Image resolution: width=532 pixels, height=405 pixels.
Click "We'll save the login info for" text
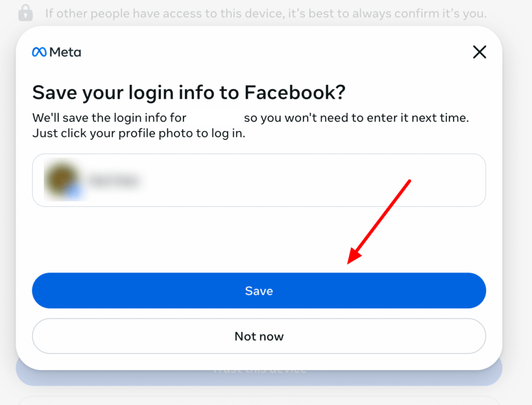click(x=109, y=118)
